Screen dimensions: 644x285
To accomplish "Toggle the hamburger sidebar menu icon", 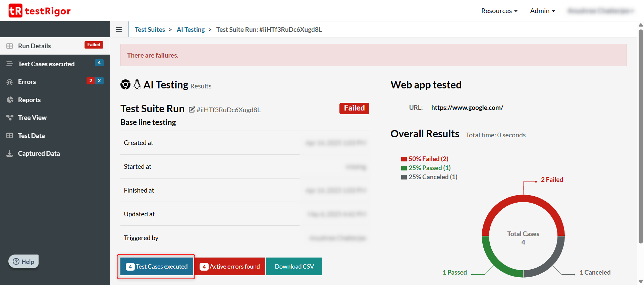I will [119, 29].
